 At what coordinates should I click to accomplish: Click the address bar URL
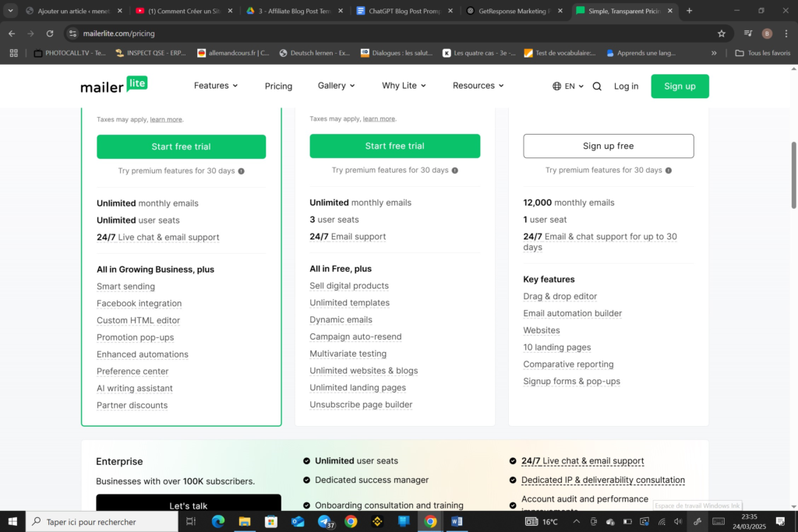point(118,33)
